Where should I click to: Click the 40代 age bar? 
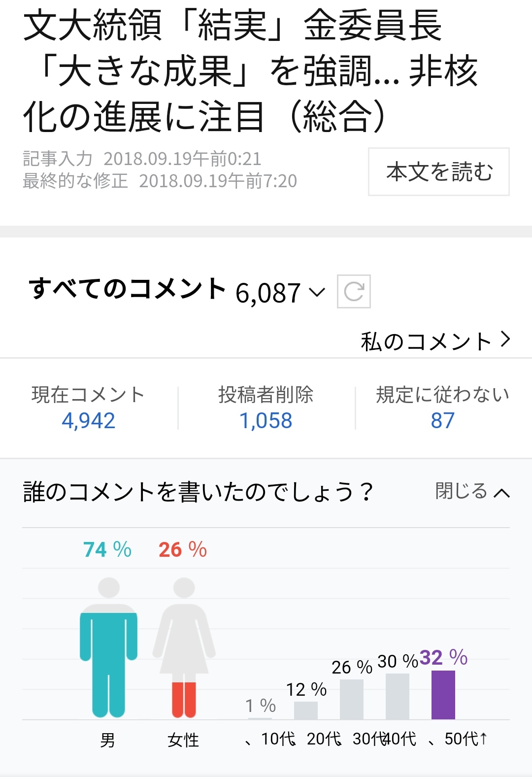click(397, 696)
